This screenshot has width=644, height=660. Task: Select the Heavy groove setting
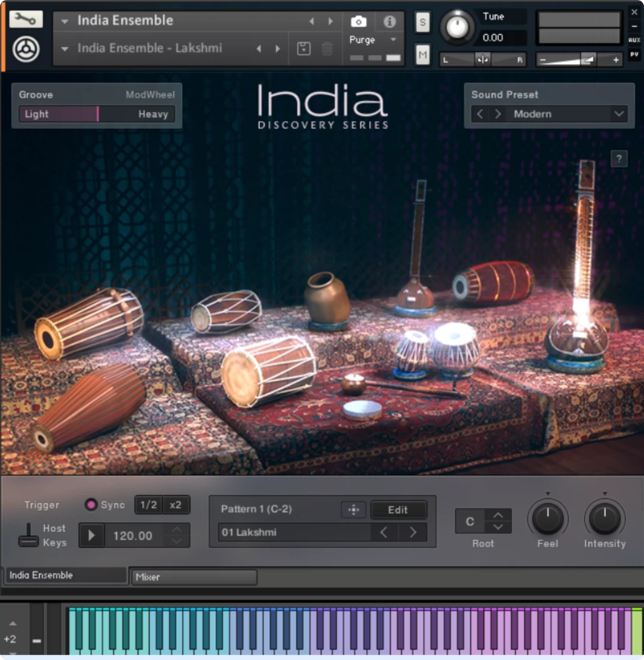[x=153, y=114]
